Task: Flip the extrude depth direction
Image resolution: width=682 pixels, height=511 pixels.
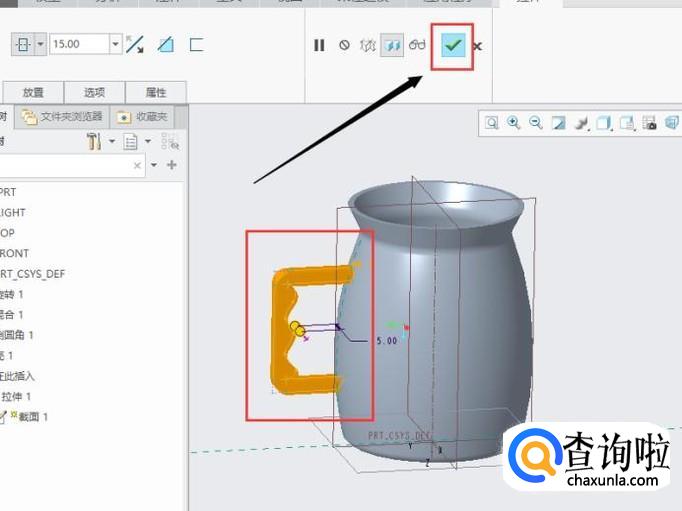Action: point(135,44)
